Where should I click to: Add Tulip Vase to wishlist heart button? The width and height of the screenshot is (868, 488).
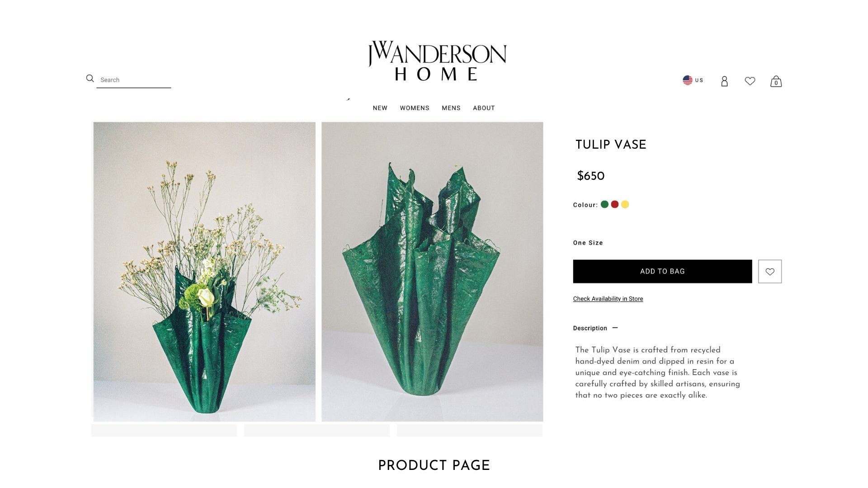pyautogui.click(x=770, y=272)
